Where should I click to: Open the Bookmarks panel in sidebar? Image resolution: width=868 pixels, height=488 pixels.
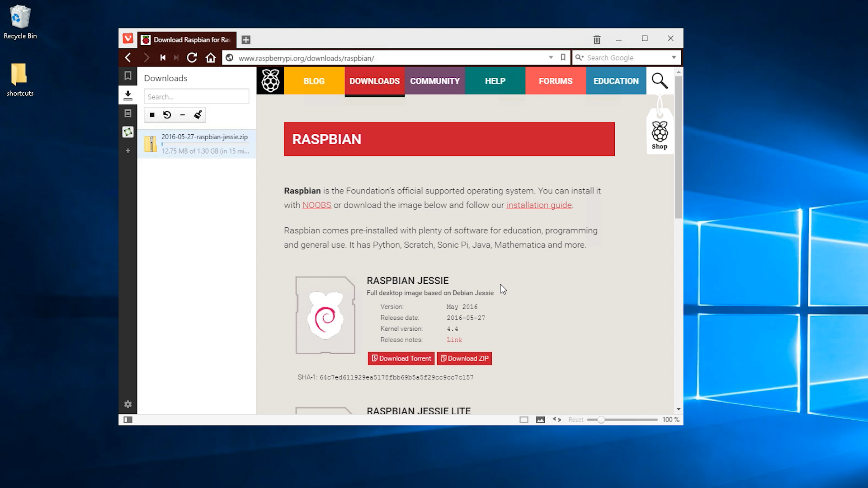128,76
